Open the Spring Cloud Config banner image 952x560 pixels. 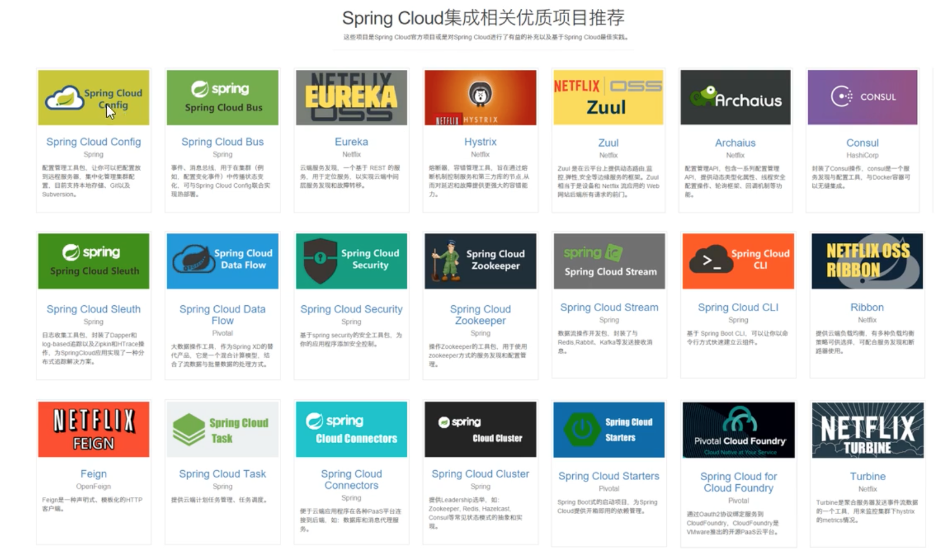pos(93,97)
